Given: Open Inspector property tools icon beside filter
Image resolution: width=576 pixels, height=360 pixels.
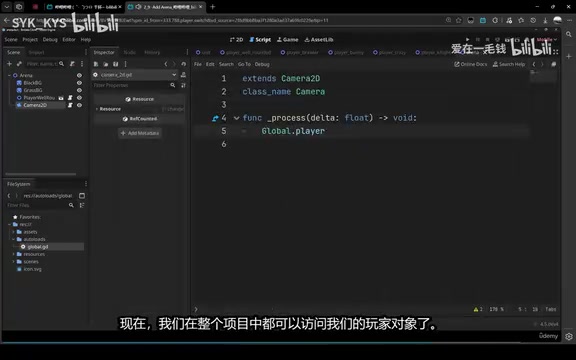Looking at the screenshot, I should (x=183, y=85).
